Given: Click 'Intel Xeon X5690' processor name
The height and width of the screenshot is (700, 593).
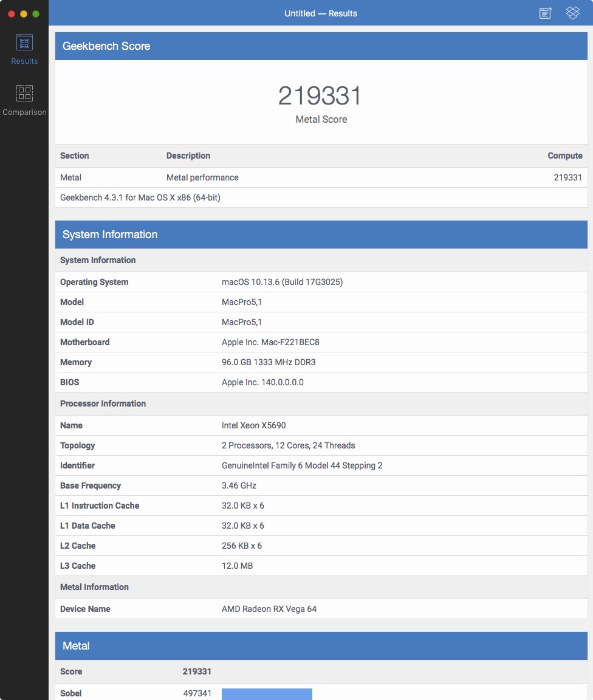Looking at the screenshot, I should pos(253,425).
